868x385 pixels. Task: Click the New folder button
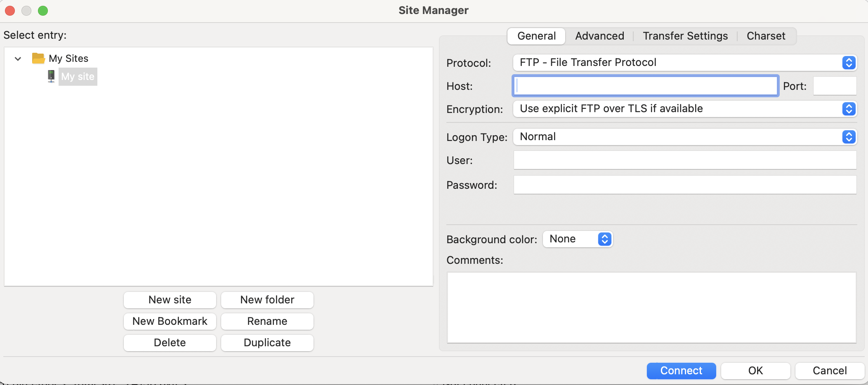pyautogui.click(x=267, y=300)
